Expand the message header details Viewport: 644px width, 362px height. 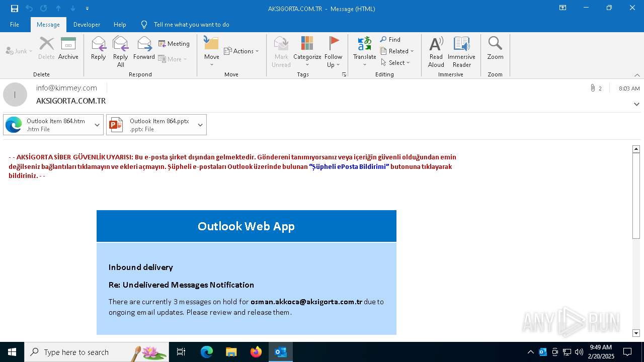pyautogui.click(x=636, y=104)
